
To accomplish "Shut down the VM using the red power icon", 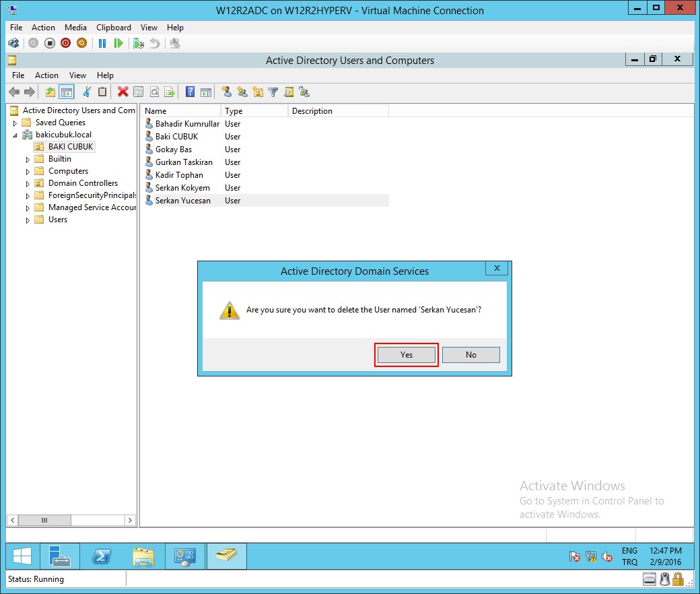I will click(x=66, y=43).
